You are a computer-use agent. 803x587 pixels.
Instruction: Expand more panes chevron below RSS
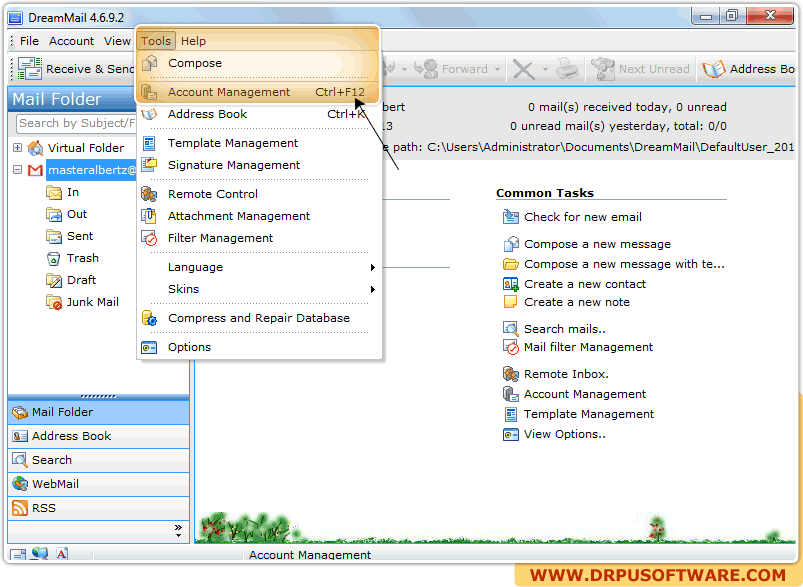tap(178, 531)
